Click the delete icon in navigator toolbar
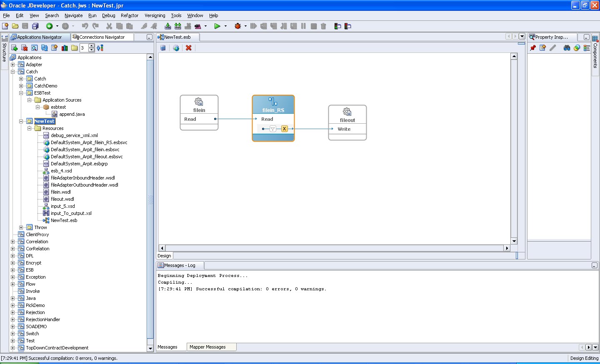Image resolution: width=600 pixels, height=364 pixels. coord(24,48)
